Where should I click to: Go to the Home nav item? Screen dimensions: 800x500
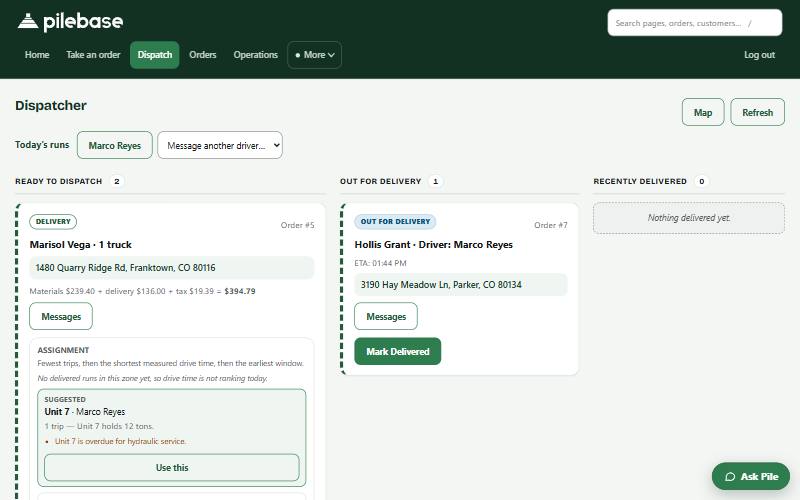click(x=37, y=55)
